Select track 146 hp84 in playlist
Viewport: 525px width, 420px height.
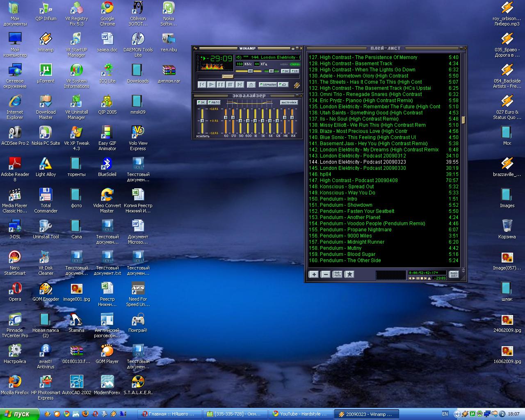(x=383, y=174)
